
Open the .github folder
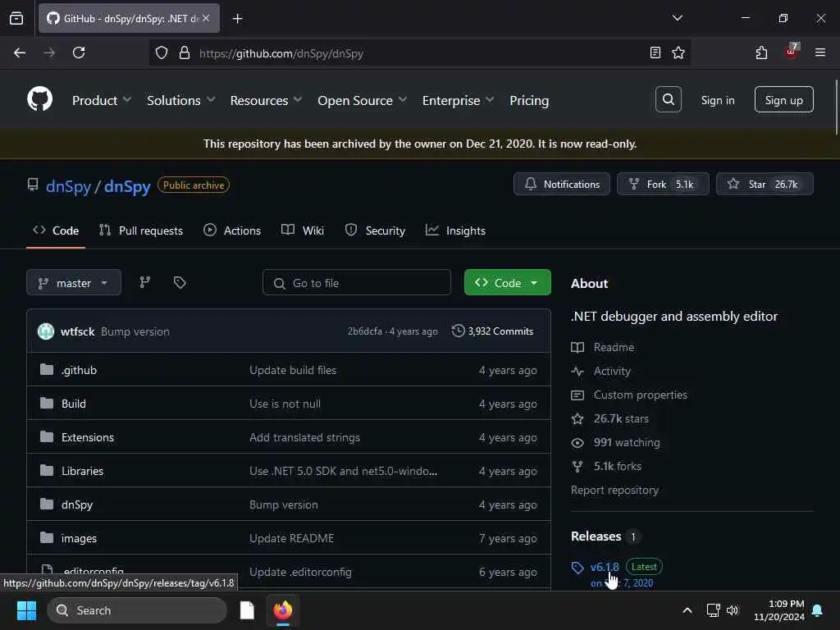click(x=79, y=370)
